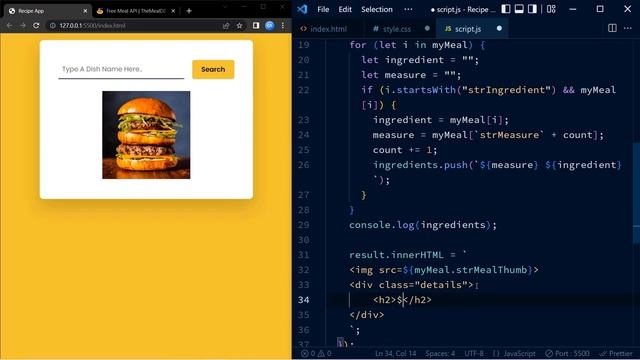Change the UTF-8 encoding status item
Screen dimensions: 640x360
click(x=474, y=353)
